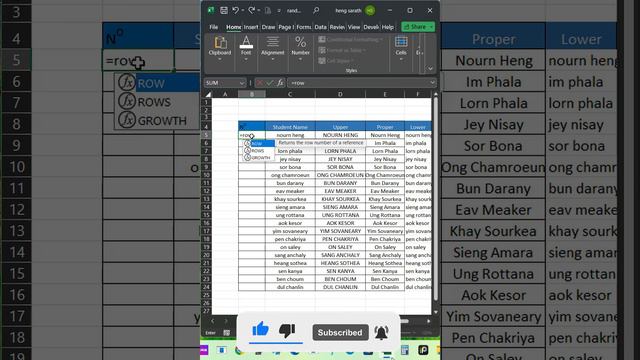Open the Redo history dropdown arrow
Viewport: 640px width, 360px height.
[259, 11]
